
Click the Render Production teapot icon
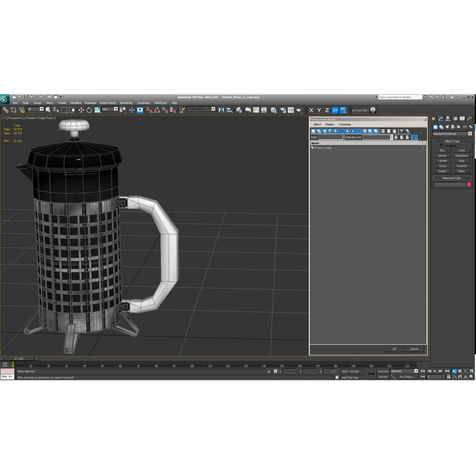coord(299,110)
